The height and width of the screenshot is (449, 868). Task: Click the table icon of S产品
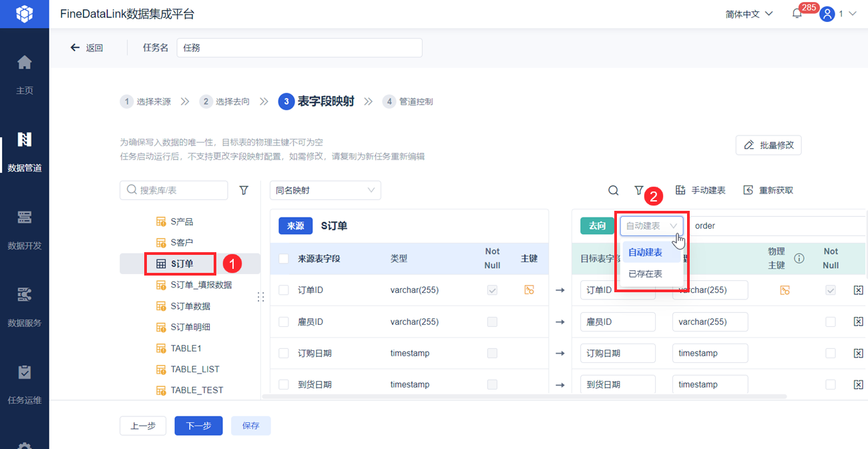pyautogui.click(x=160, y=221)
